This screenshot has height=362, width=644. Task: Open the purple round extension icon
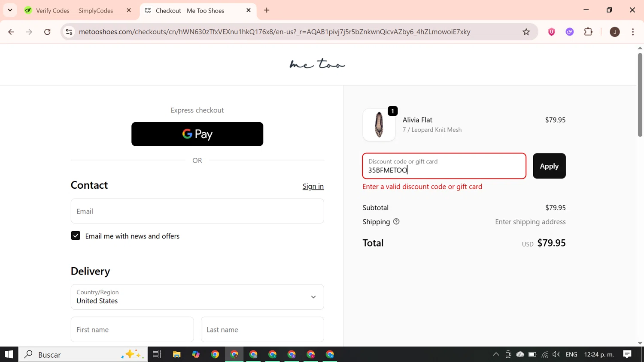570,32
